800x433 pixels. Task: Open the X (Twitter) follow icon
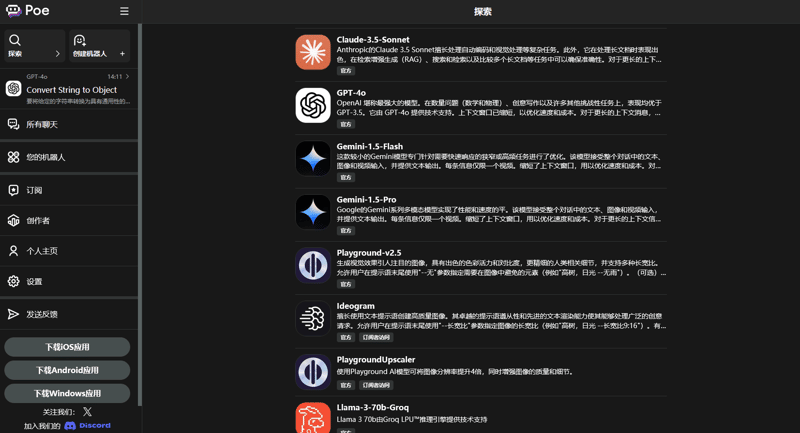pyautogui.click(x=87, y=411)
